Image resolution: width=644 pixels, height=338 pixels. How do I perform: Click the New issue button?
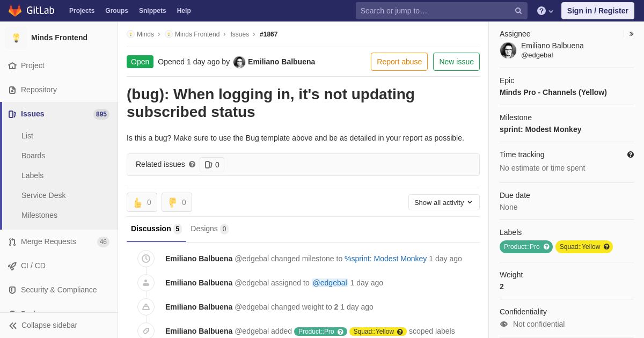[x=456, y=62]
